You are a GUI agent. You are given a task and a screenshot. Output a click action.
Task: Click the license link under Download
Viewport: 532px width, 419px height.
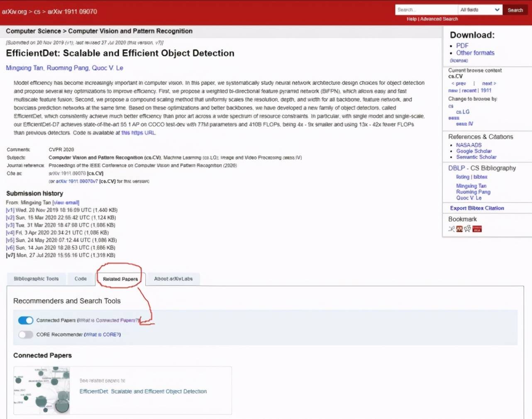click(x=459, y=61)
